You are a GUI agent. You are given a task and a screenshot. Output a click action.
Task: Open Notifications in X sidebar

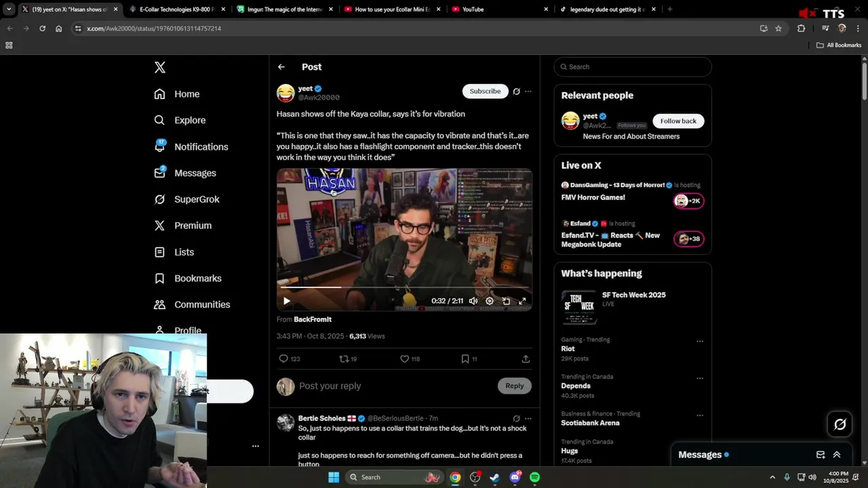coord(191,146)
